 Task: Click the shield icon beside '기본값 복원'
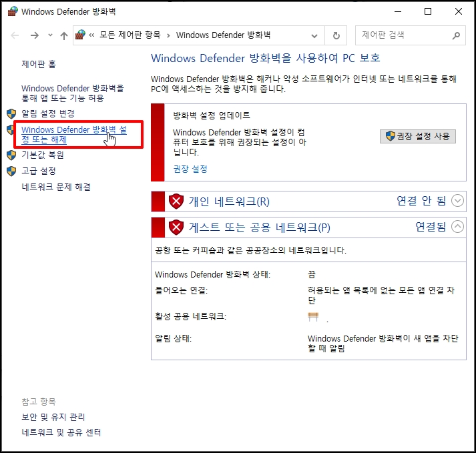click(11, 155)
